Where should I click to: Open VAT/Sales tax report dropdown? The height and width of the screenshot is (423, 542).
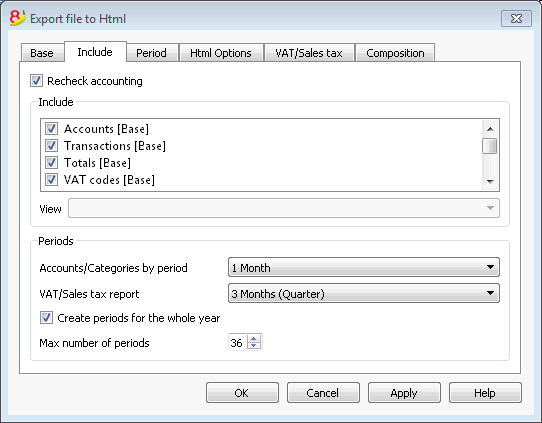coord(364,293)
